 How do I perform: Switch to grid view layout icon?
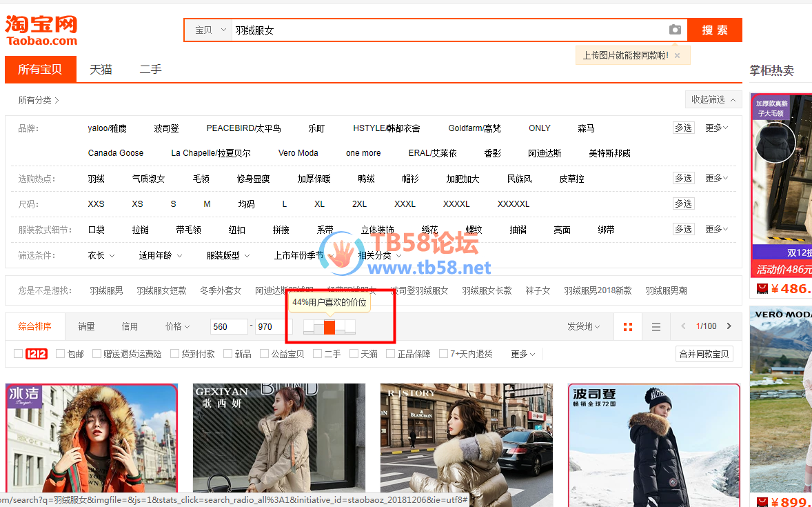pos(628,326)
